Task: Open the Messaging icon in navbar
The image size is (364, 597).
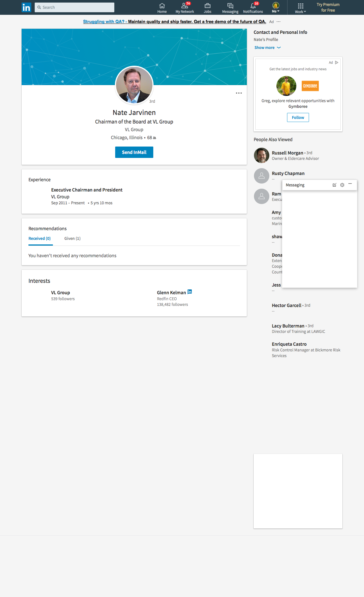Action: point(230,6)
